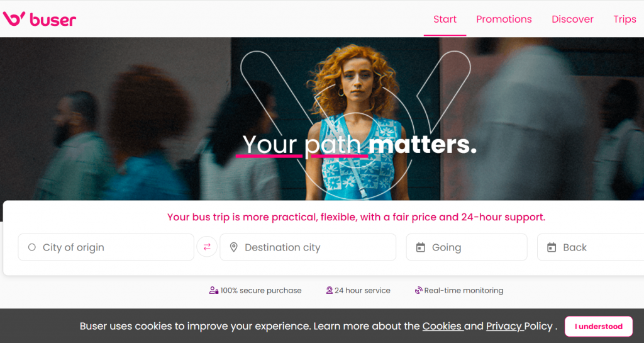644x343 pixels.
Task: Open the Discover menu item
Action: 572,20
